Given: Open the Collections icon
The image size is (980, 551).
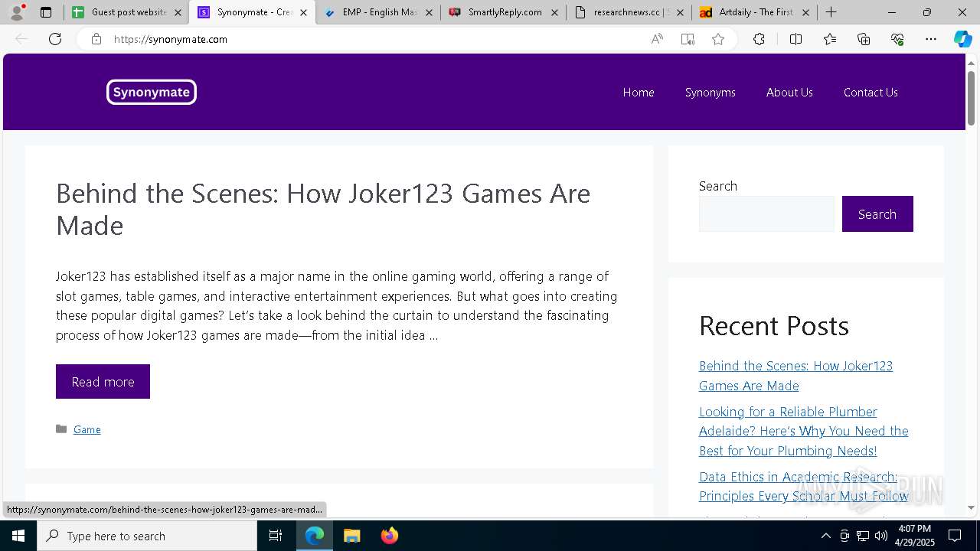Looking at the screenshot, I should pyautogui.click(x=864, y=39).
